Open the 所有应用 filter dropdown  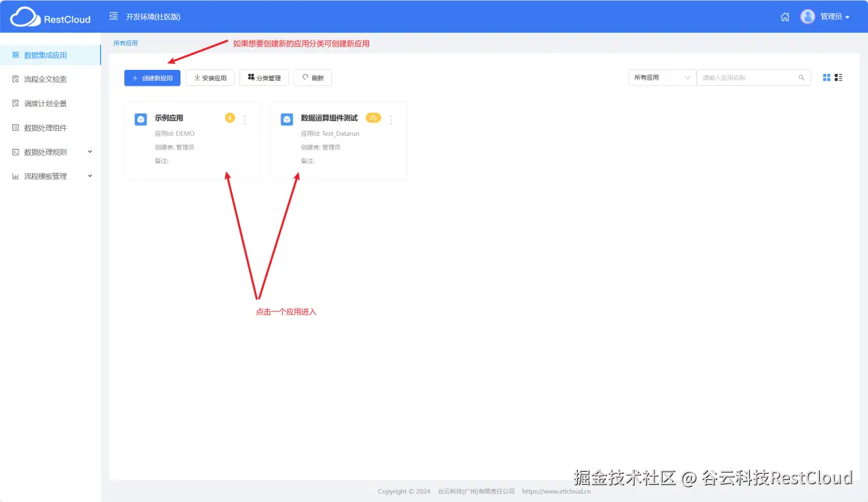pos(662,77)
